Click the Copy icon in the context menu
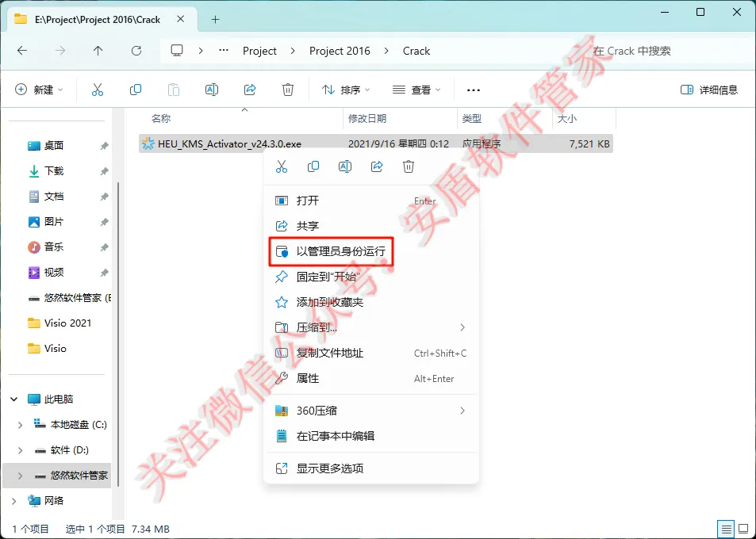 (313, 166)
